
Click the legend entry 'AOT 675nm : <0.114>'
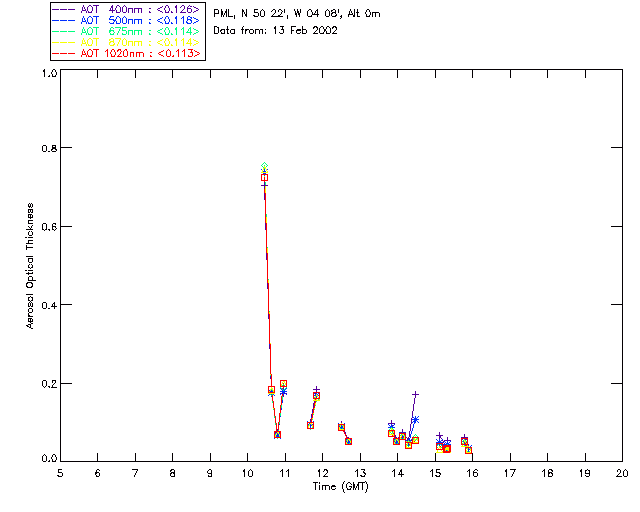point(126,31)
